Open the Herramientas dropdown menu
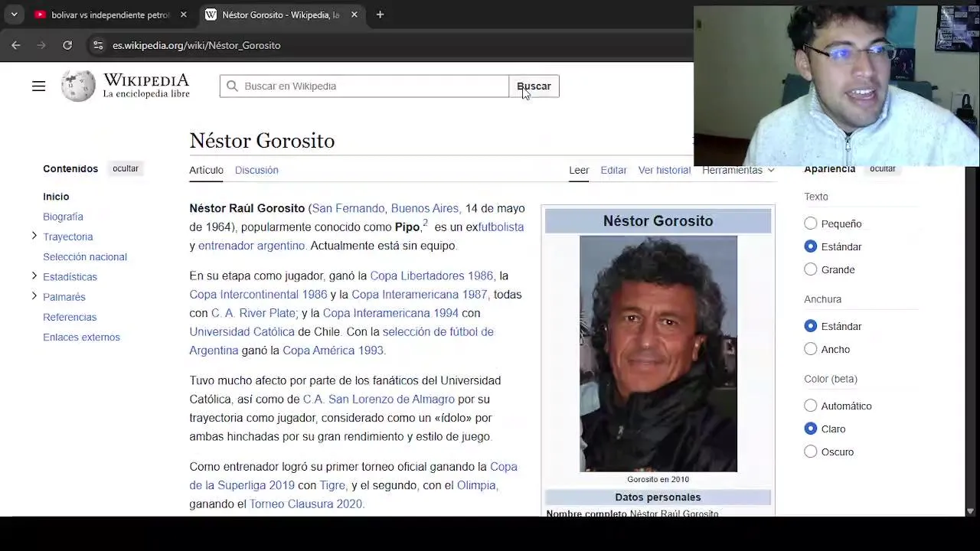 click(x=738, y=170)
